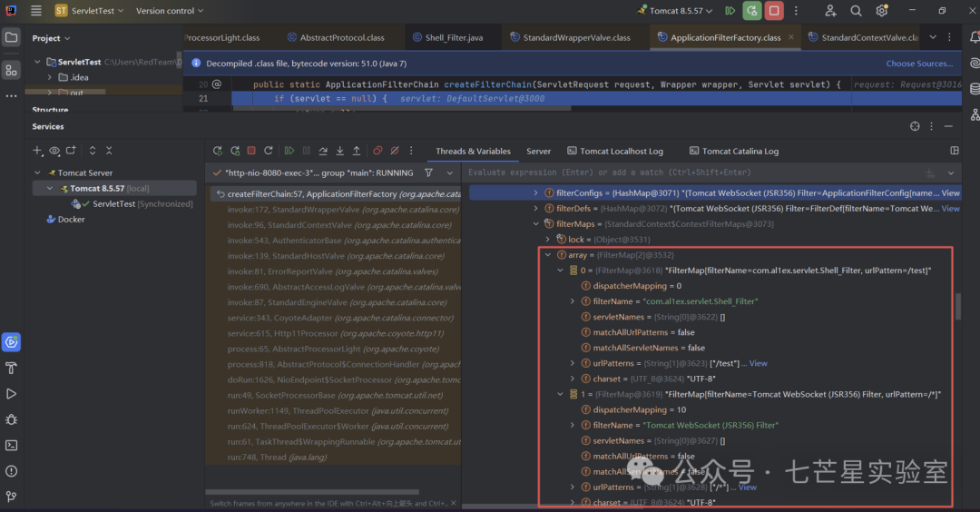Open the Run tool window icon
The image size is (980, 512).
point(11,394)
